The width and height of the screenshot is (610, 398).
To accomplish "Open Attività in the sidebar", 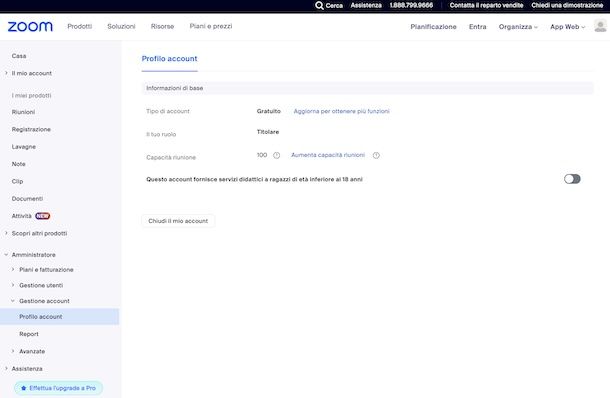I will [21, 216].
